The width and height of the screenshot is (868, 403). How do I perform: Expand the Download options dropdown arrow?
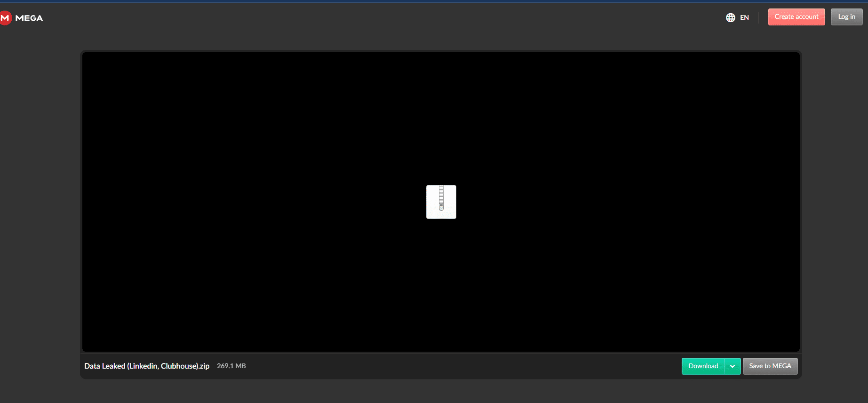pyautogui.click(x=733, y=366)
